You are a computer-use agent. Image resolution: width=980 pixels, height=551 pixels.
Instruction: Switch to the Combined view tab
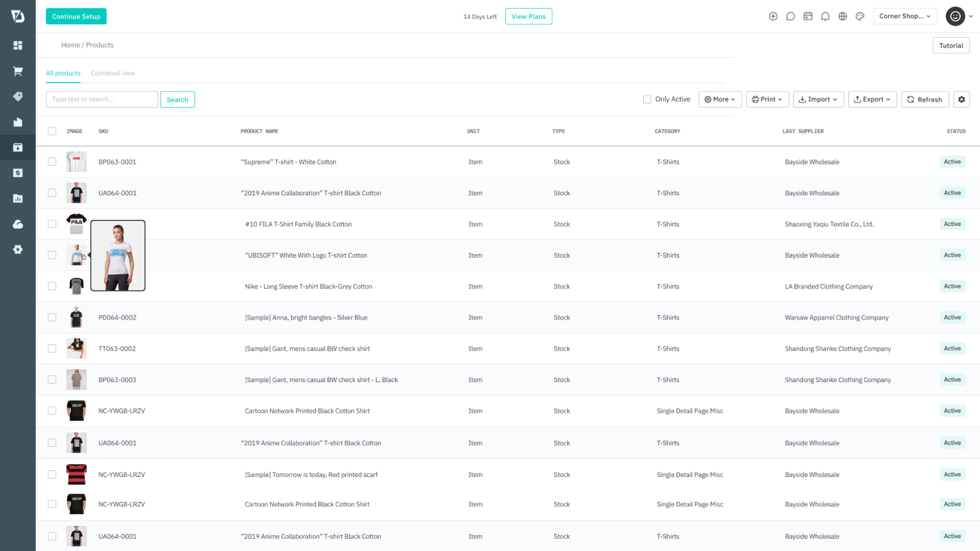tap(113, 73)
